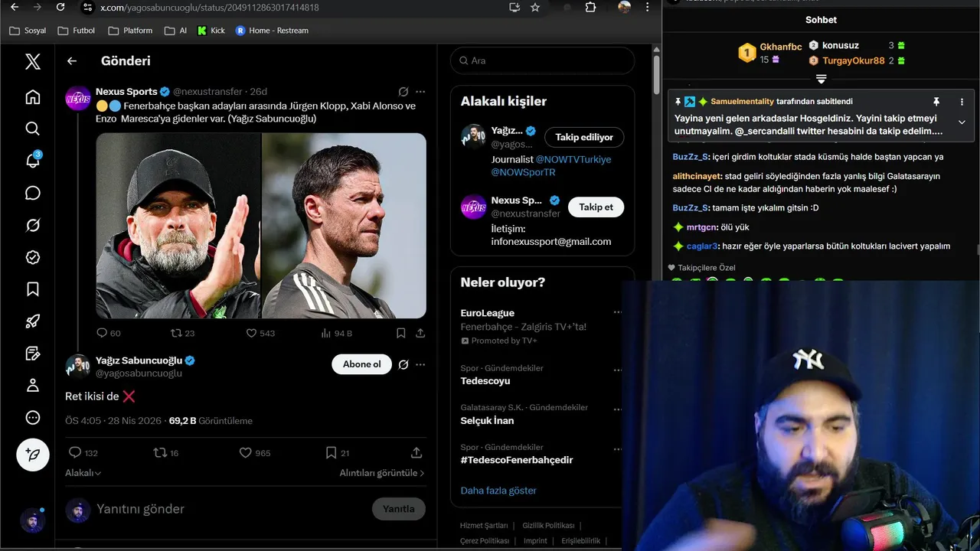Open Alıntıları görüntüle link

coord(382,473)
